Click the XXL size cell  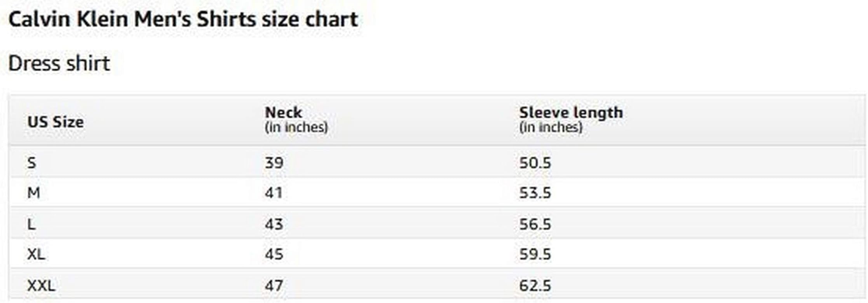click(41, 286)
